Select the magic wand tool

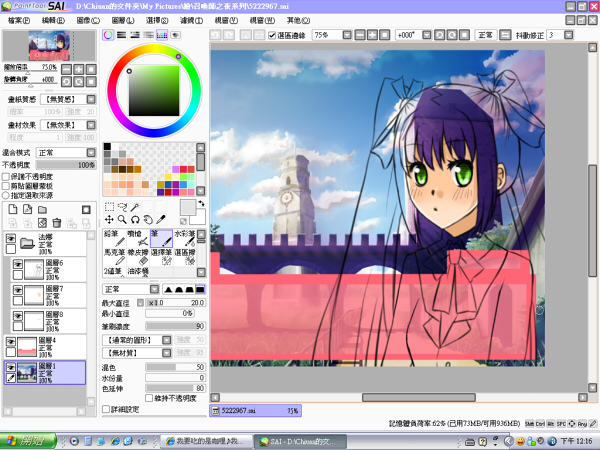tap(135, 207)
